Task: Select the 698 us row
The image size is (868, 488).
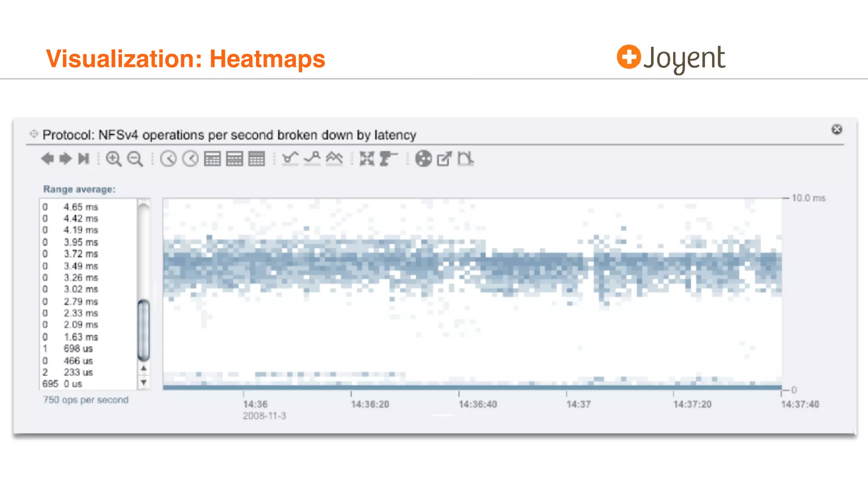Action: click(88, 348)
